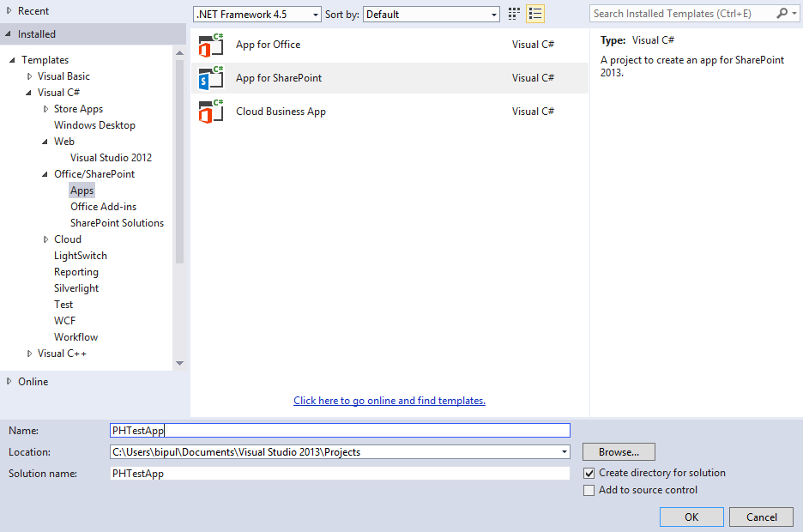Click the App for Office name text

pos(268,45)
